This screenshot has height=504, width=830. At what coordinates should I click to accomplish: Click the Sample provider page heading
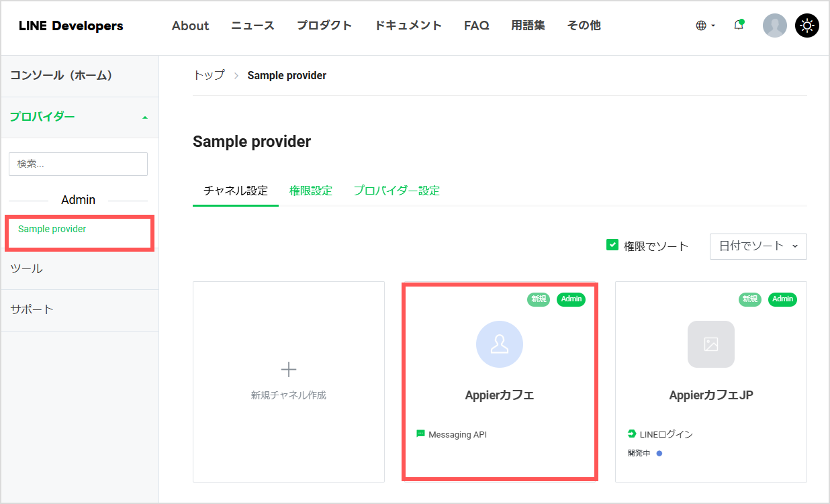(252, 142)
